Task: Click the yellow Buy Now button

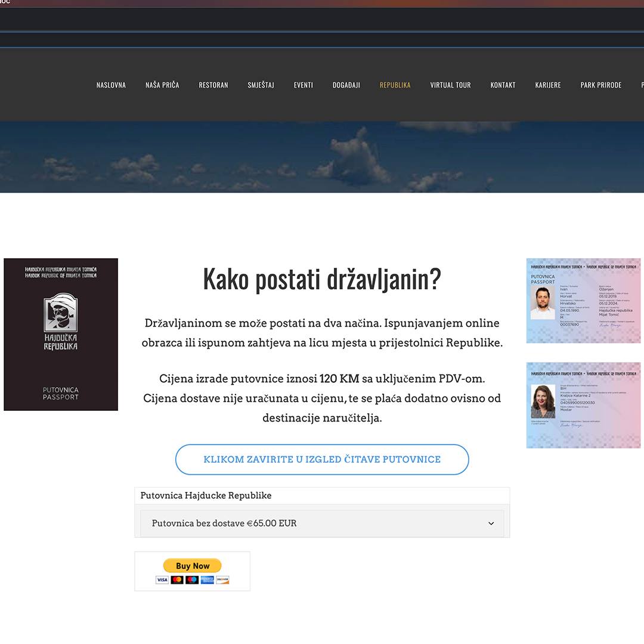Action: pos(192,565)
